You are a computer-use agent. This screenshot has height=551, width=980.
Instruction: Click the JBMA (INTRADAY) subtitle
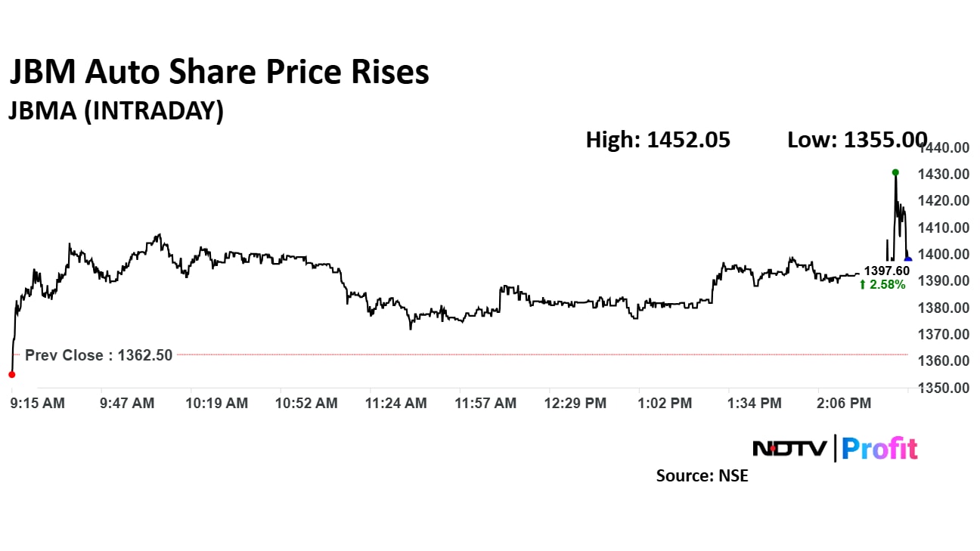coord(116,111)
